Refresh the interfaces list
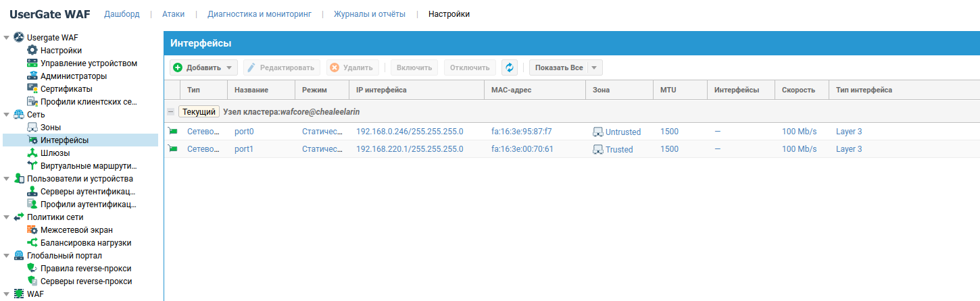980x301 pixels. (x=510, y=67)
